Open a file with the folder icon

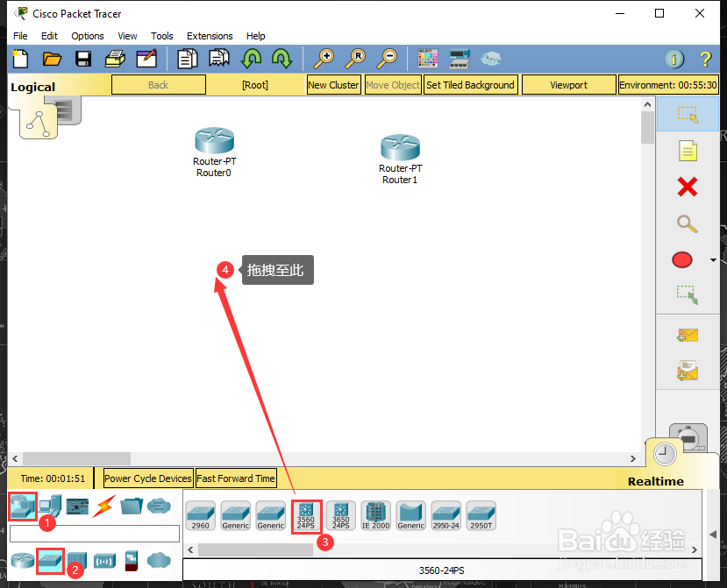tap(52, 59)
